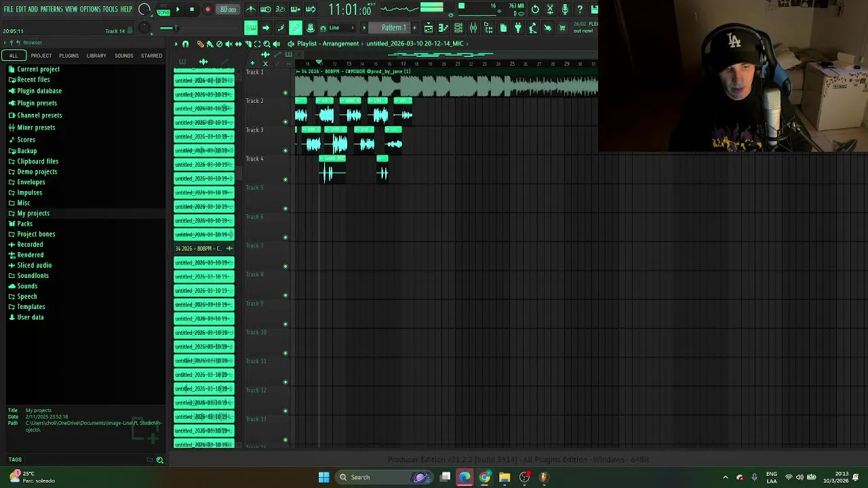Open the TOOLS menu

pos(111,9)
